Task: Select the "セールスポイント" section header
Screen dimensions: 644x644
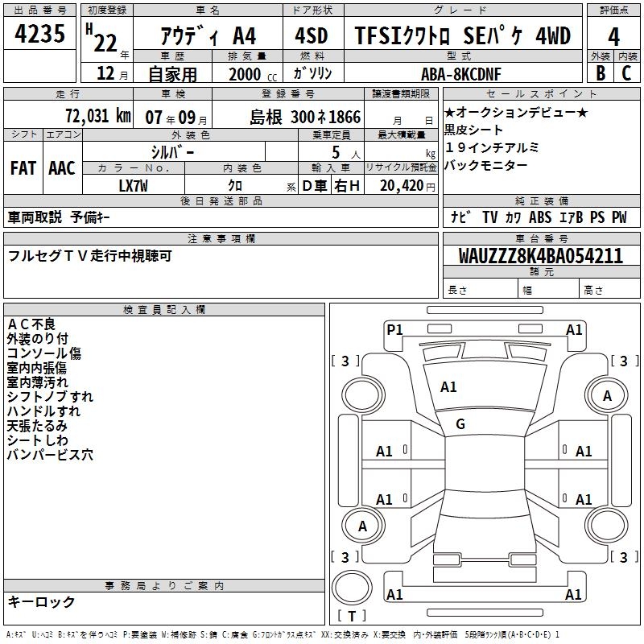Action: point(541,93)
